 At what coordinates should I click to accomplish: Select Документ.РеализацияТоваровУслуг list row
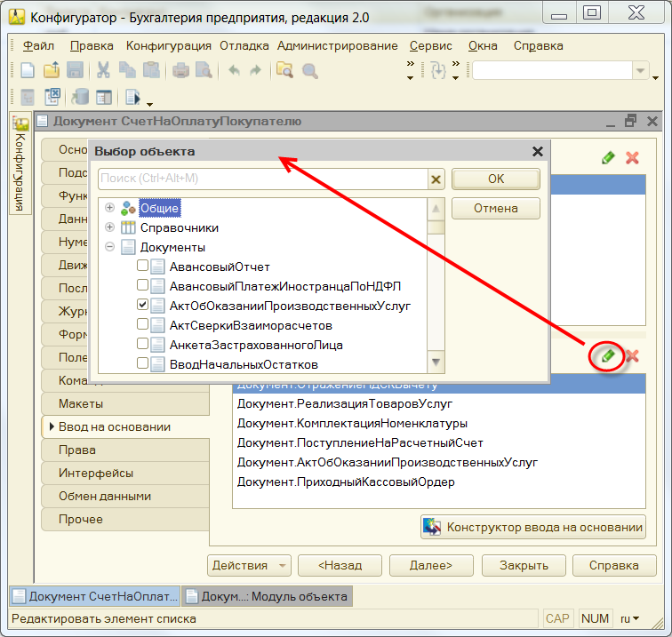[x=439, y=403]
